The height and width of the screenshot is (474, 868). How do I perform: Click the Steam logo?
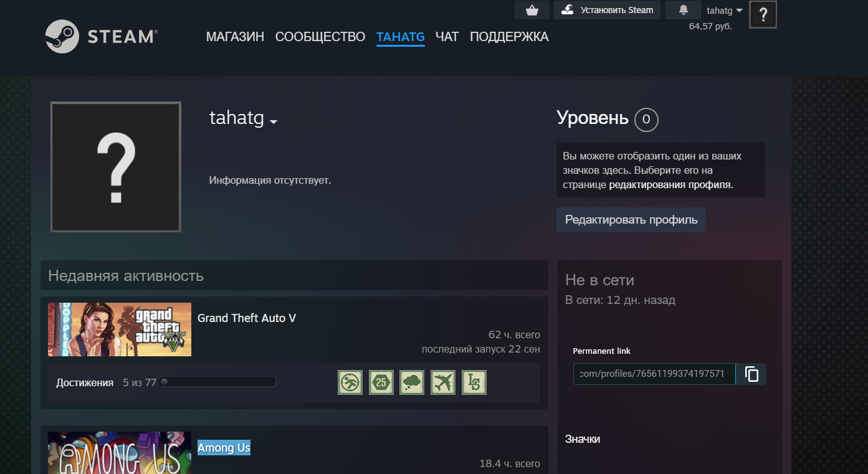click(x=101, y=37)
